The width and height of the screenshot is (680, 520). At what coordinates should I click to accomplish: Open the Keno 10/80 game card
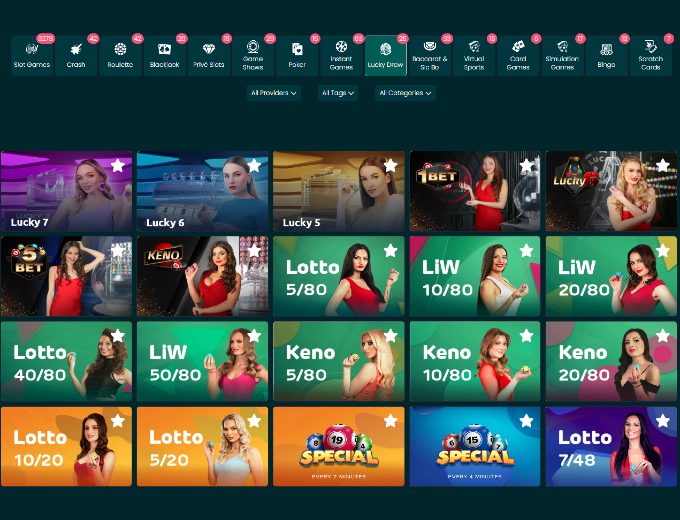[x=475, y=361]
